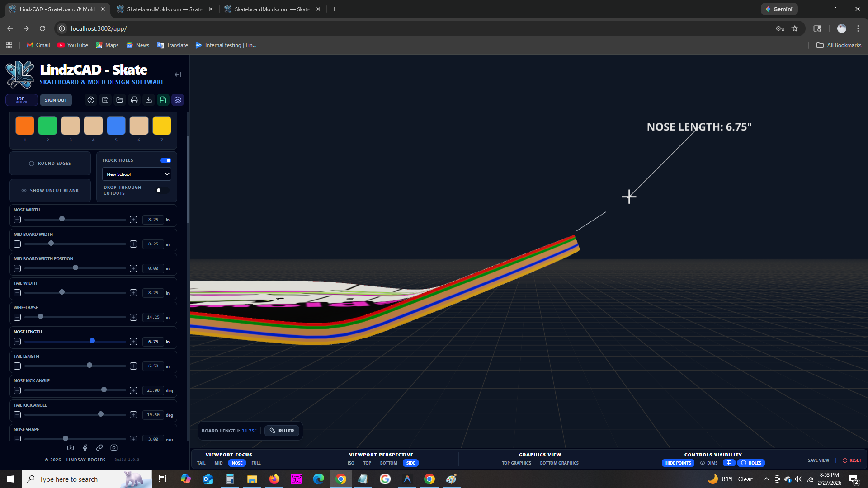Click the print icon
868x488 pixels.
(134, 100)
